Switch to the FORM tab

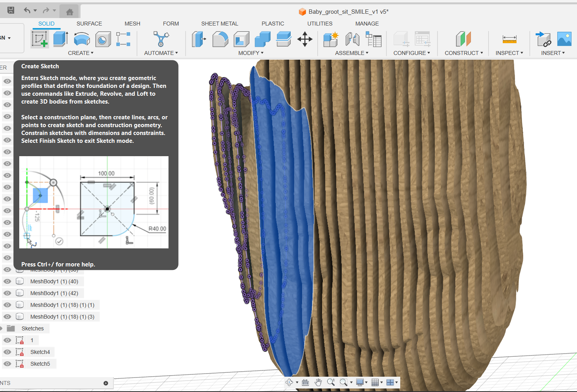pos(171,24)
